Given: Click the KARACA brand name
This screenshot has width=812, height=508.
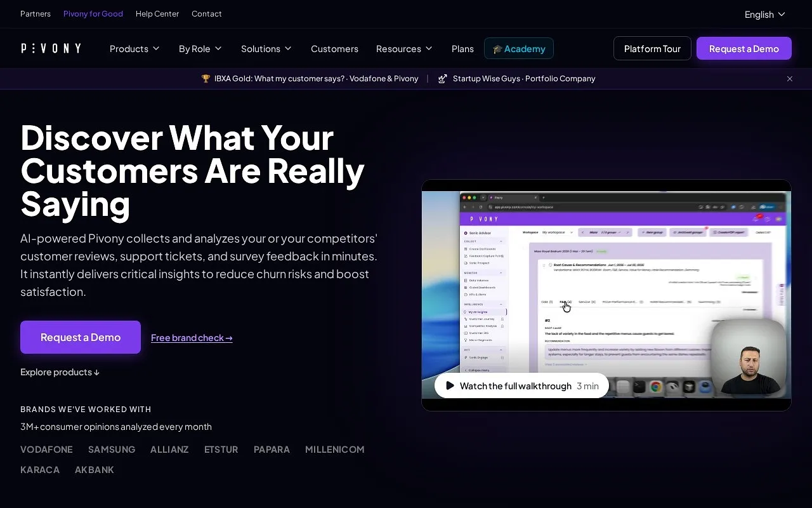Looking at the screenshot, I should click(40, 470).
